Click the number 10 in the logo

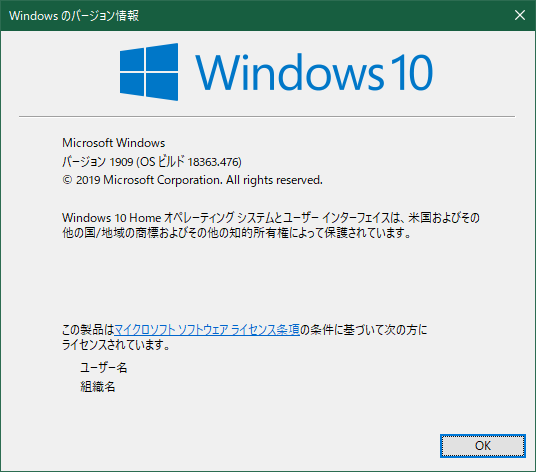click(412, 72)
